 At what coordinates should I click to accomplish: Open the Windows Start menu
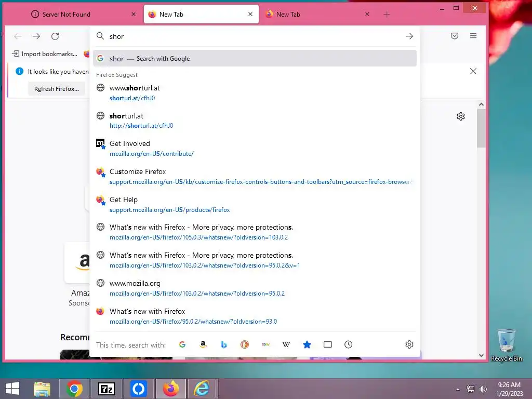point(12,389)
